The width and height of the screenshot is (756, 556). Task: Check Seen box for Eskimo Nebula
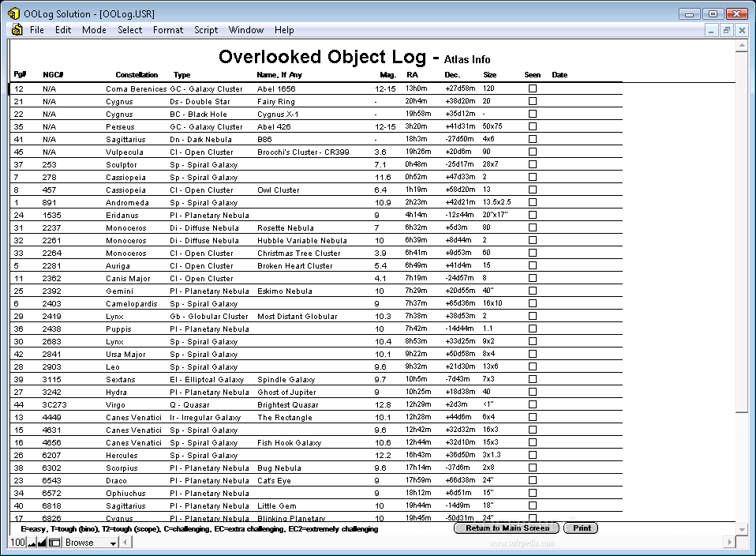pos(533,291)
